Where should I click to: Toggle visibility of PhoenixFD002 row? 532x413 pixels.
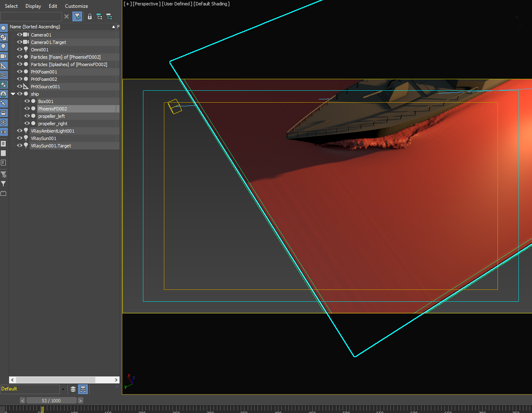pos(27,109)
